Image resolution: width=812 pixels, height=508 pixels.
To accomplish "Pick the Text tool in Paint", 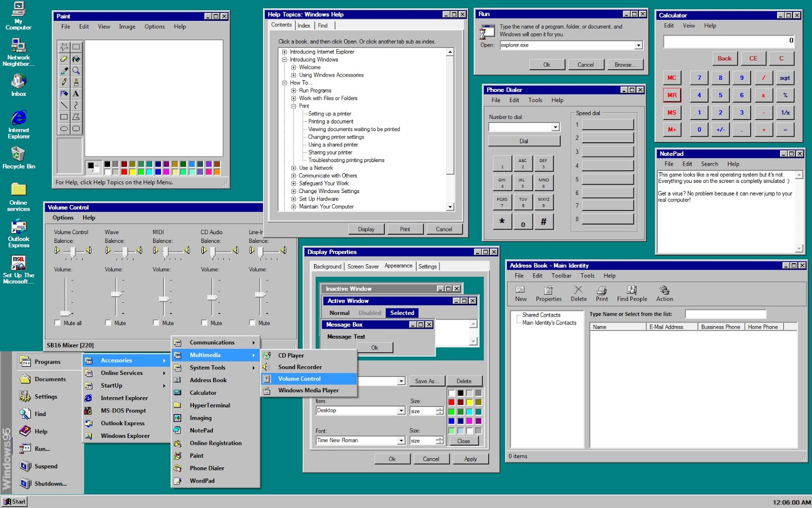I will (76, 93).
